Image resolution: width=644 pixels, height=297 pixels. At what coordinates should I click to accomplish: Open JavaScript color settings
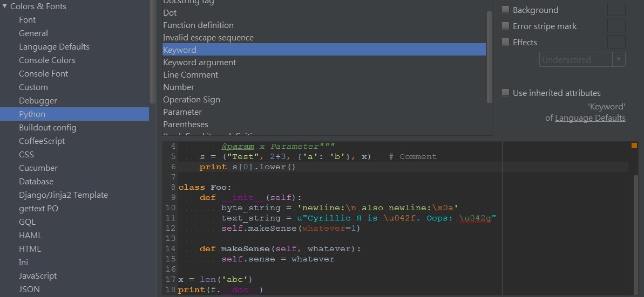38,275
